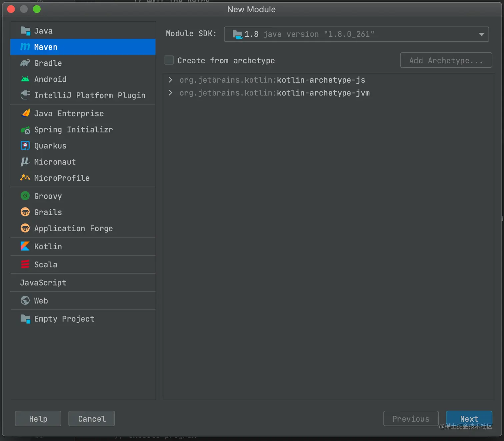504x441 pixels.
Task: Open the Module SDK dropdown
Action: [x=356, y=34]
